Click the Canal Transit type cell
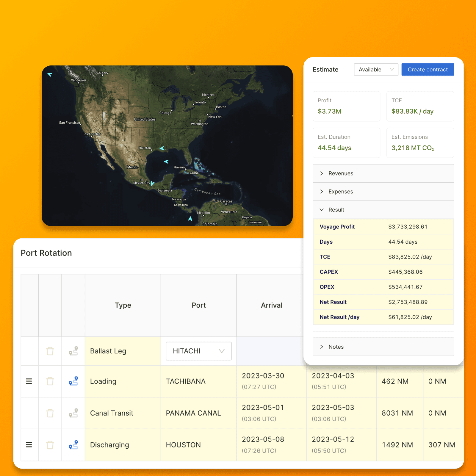Viewport: 476px width, 476px height. 123,413
